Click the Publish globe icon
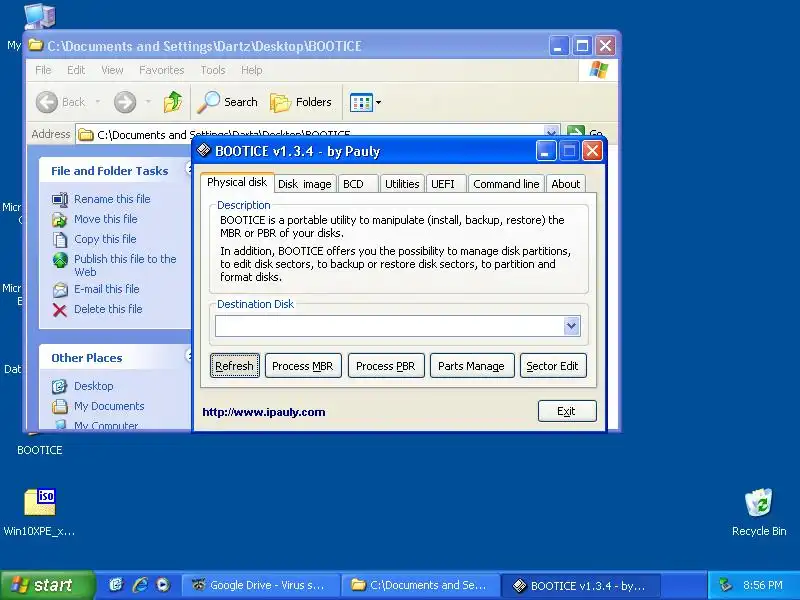The width and height of the screenshot is (800, 600). point(60,260)
